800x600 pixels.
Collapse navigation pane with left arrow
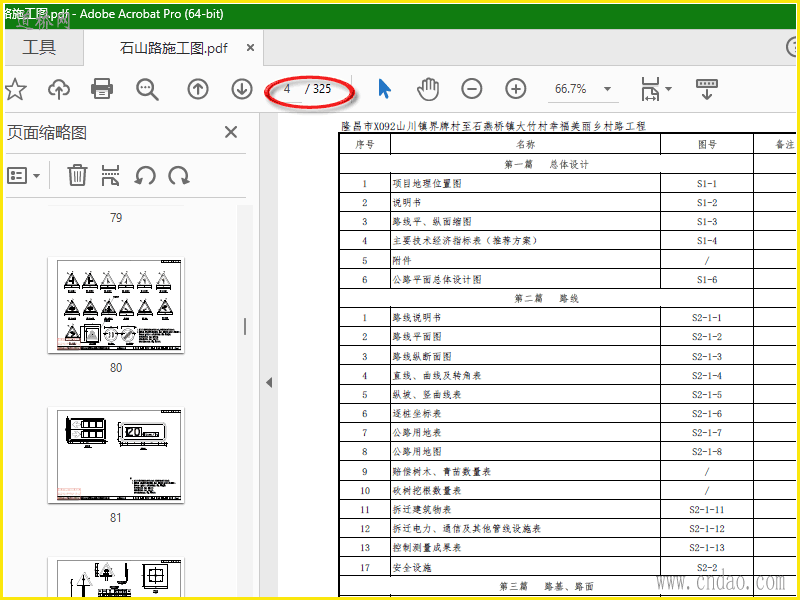(x=269, y=383)
